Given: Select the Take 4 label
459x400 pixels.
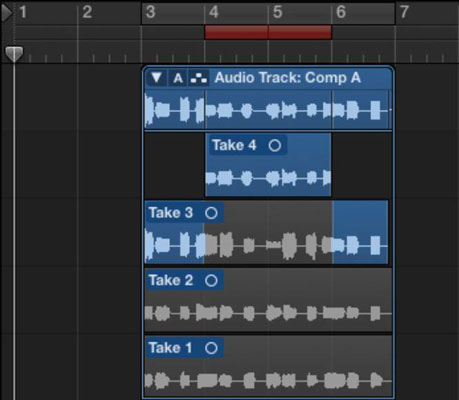Looking at the screenshot, I should [x=234, y=146].
